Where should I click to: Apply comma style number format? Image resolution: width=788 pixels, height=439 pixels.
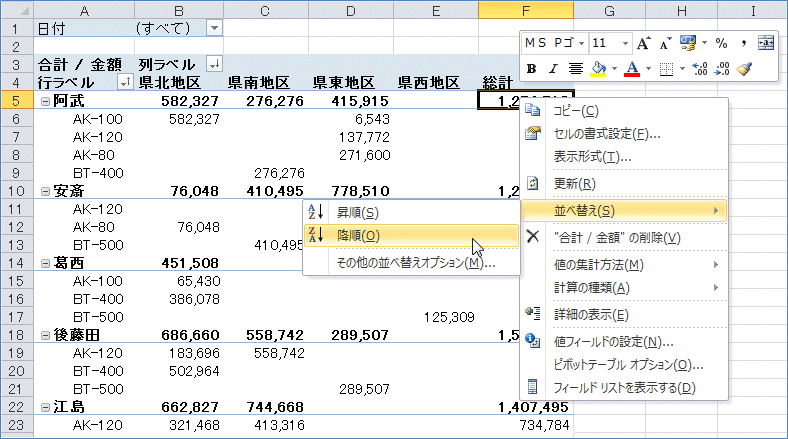(744, 44)
